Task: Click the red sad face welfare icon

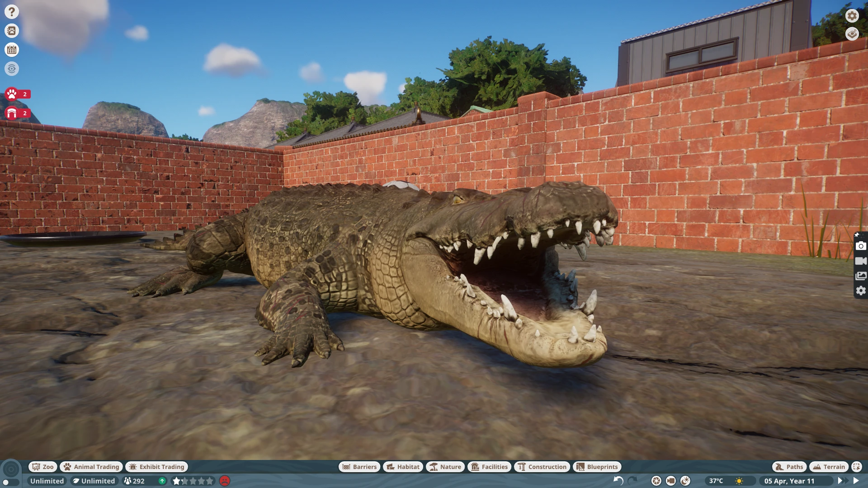Action: [225, 481]
